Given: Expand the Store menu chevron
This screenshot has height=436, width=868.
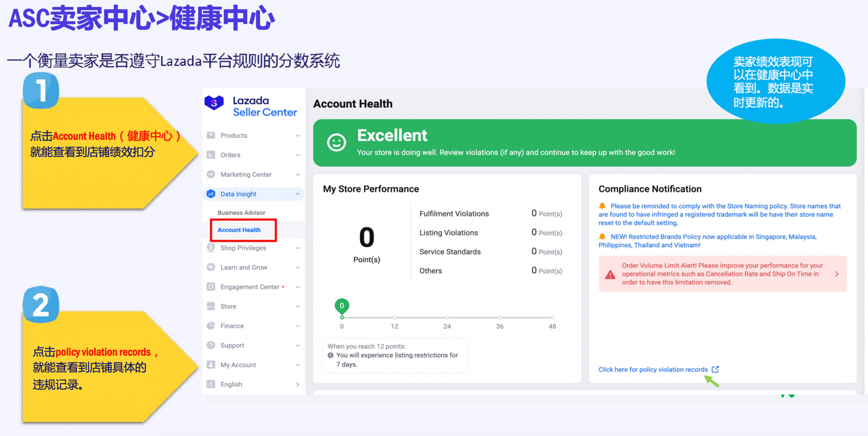Looking at the screenshot, I should point(298,306).
